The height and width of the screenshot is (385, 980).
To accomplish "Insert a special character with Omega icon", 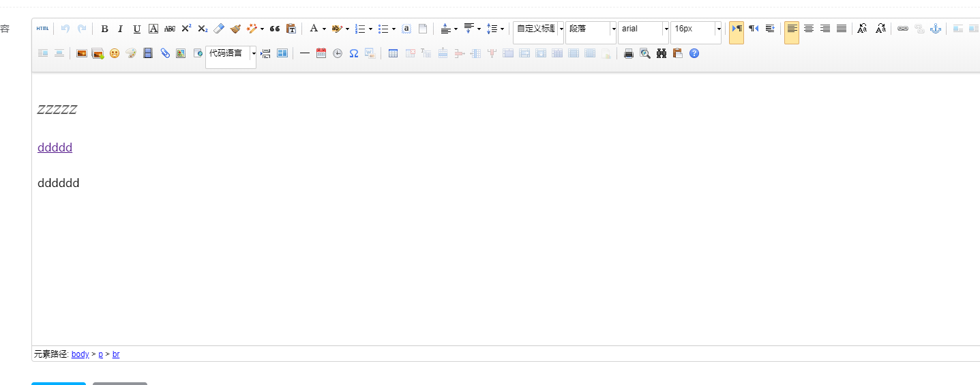I will (x=354, y=53).
